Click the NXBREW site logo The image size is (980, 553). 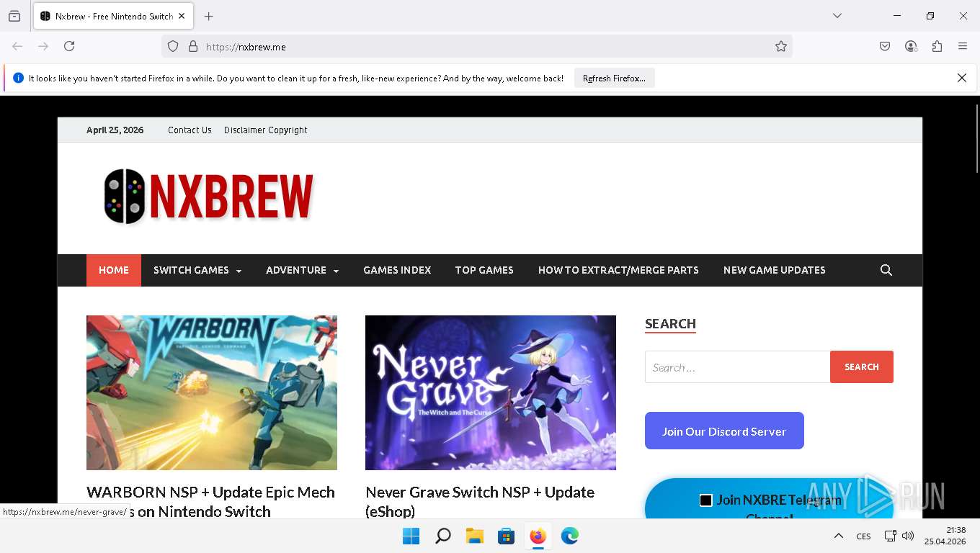(x=208, y=197)
